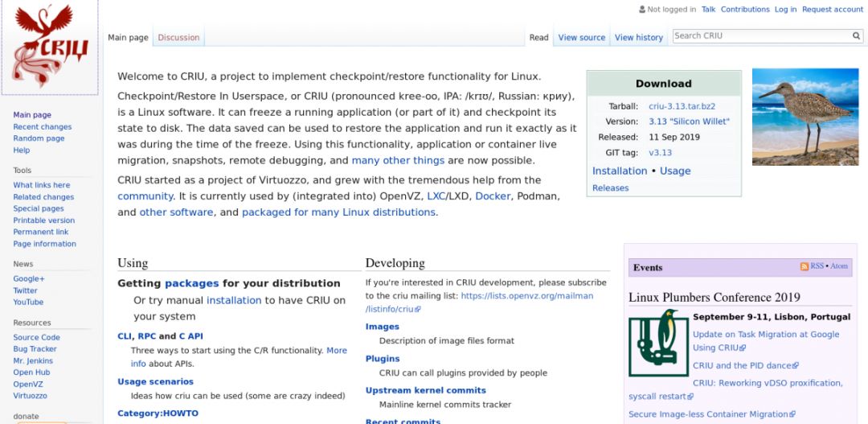This screenshot has height=424, width=868.
Task: Open the View source tab
Action: pos(581,38)
